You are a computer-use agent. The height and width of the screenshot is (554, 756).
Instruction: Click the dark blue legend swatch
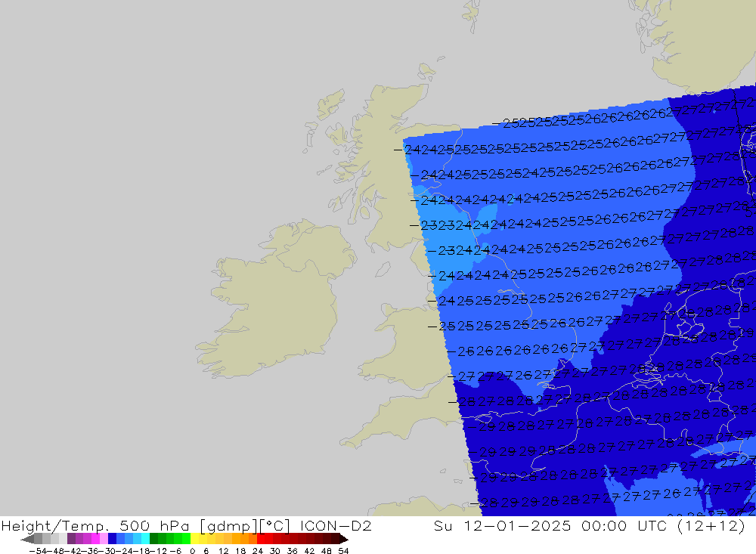113,539
